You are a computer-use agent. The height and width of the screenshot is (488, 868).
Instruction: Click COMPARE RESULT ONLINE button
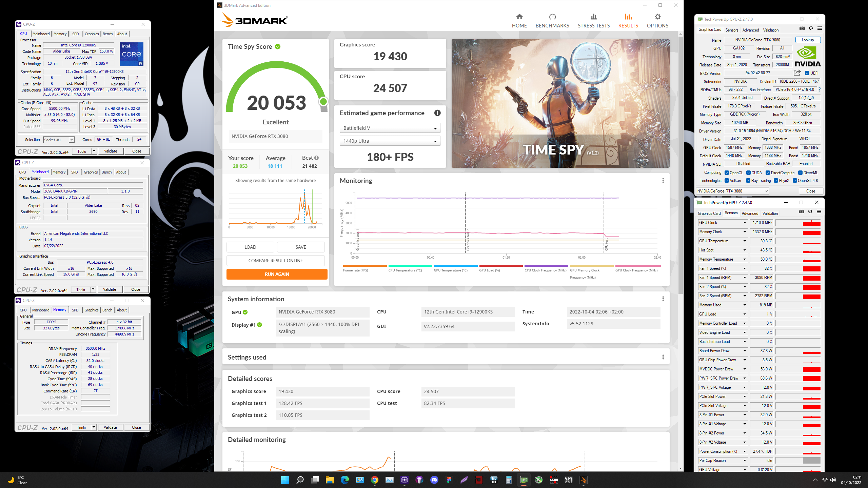[275, 261]
